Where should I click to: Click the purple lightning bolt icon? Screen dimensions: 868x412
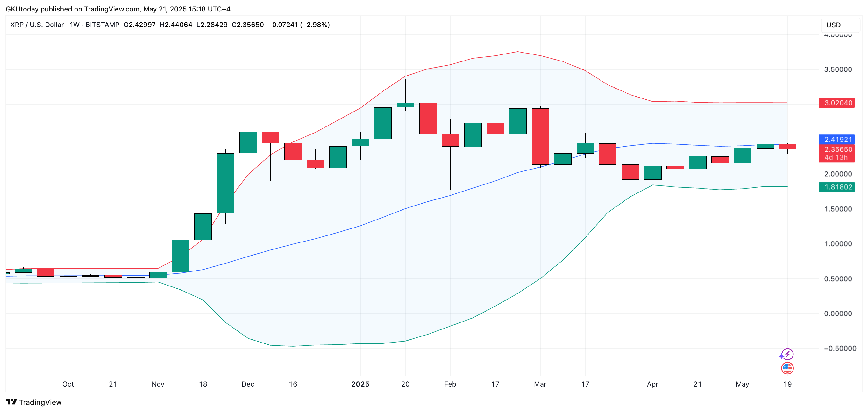(x=786, y=354)
